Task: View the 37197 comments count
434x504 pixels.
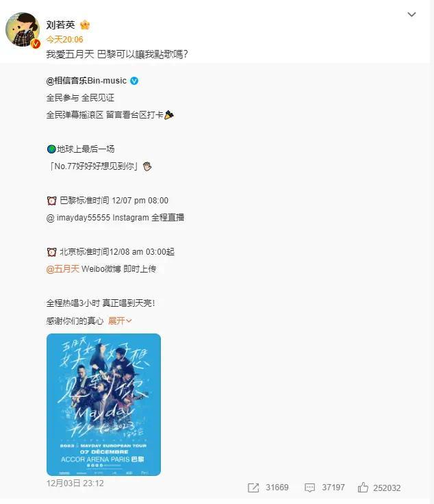Action: pyautogui.click(x=333, y=488)
